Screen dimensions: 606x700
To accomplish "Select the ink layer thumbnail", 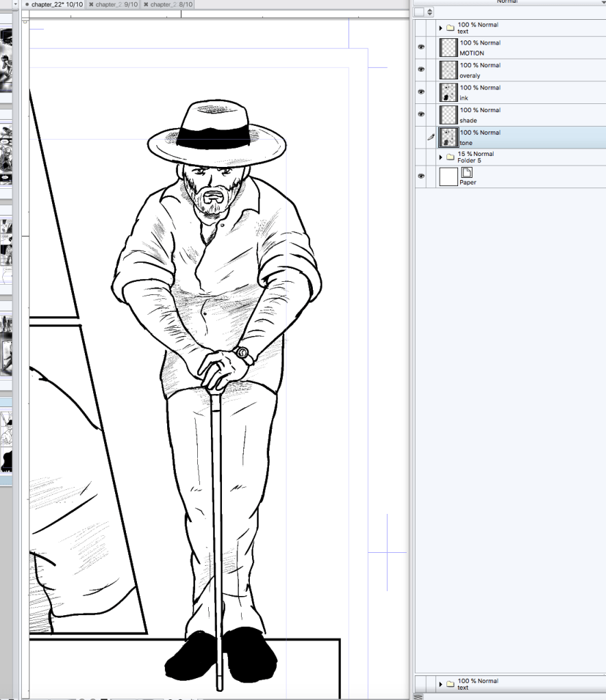I will click(449, 92).
